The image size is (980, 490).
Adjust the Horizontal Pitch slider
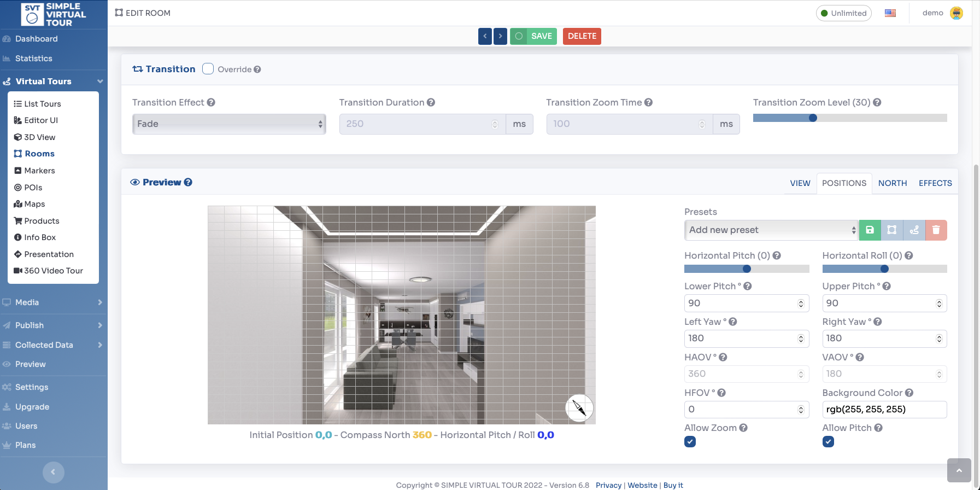[x=747, y=269]
